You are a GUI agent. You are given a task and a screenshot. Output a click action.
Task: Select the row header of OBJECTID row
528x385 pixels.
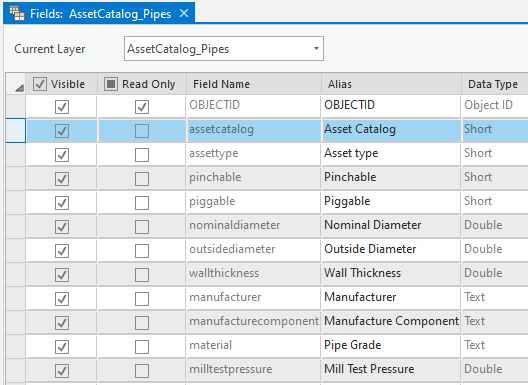(x=15, y=106)
